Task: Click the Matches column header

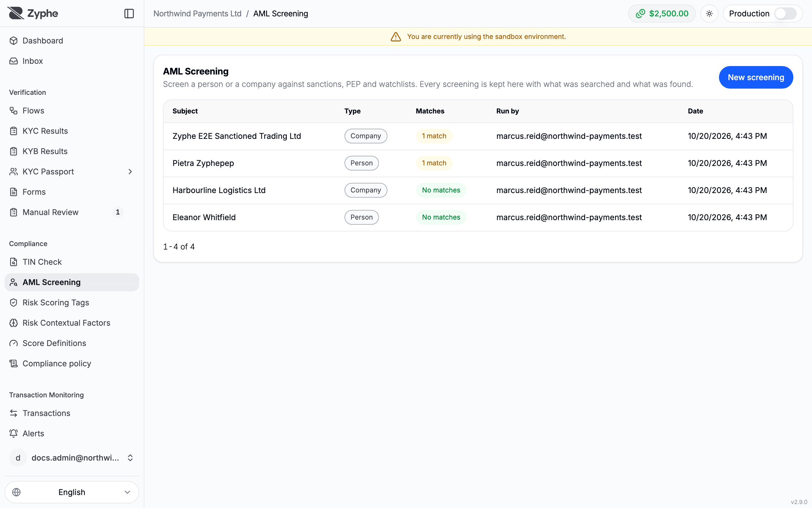Action: [x=430, y=111]
